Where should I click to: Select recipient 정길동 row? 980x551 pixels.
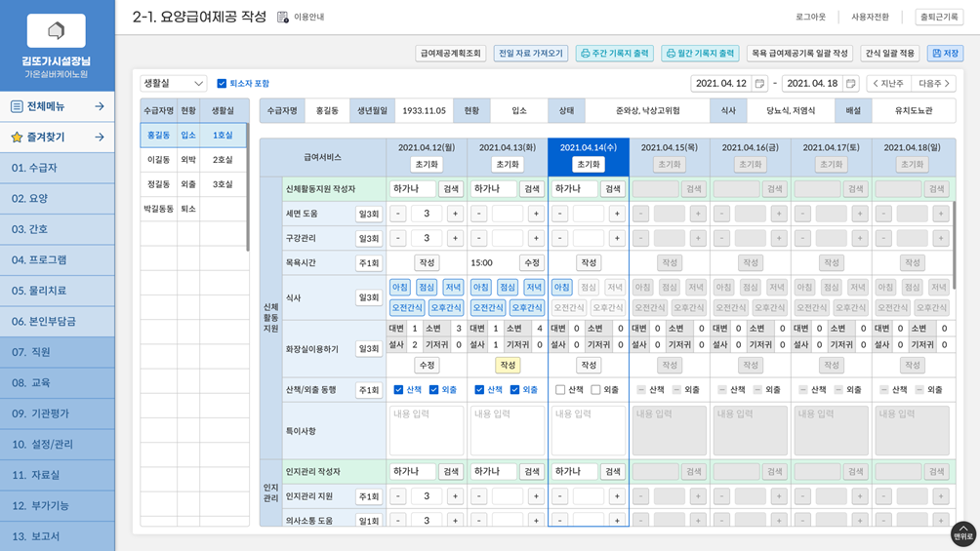pyautogui.click(x=193, y=184)
